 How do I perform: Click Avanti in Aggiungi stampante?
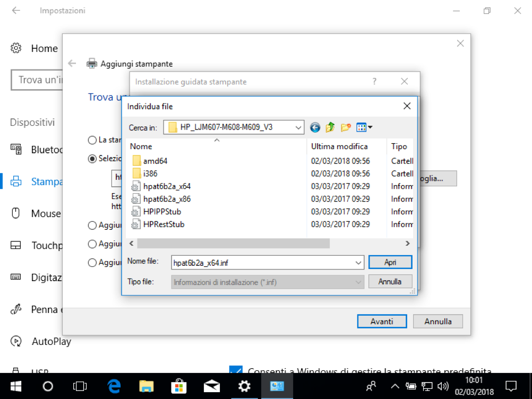(382, 322)
